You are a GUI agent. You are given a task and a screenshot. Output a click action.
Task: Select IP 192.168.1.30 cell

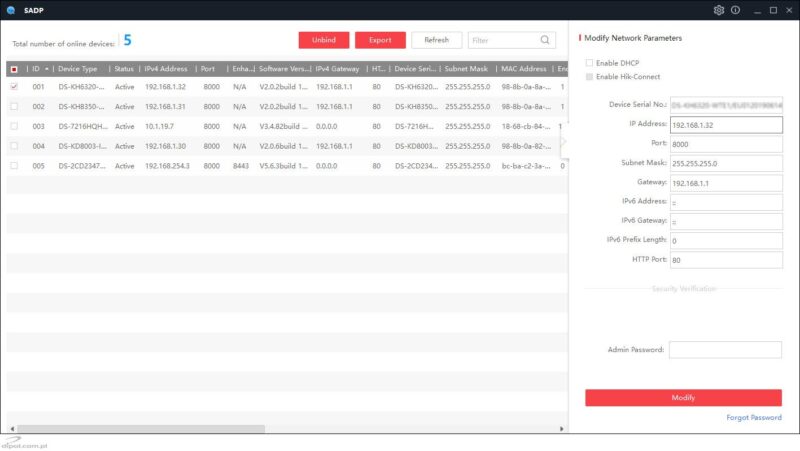coord(165,146)
